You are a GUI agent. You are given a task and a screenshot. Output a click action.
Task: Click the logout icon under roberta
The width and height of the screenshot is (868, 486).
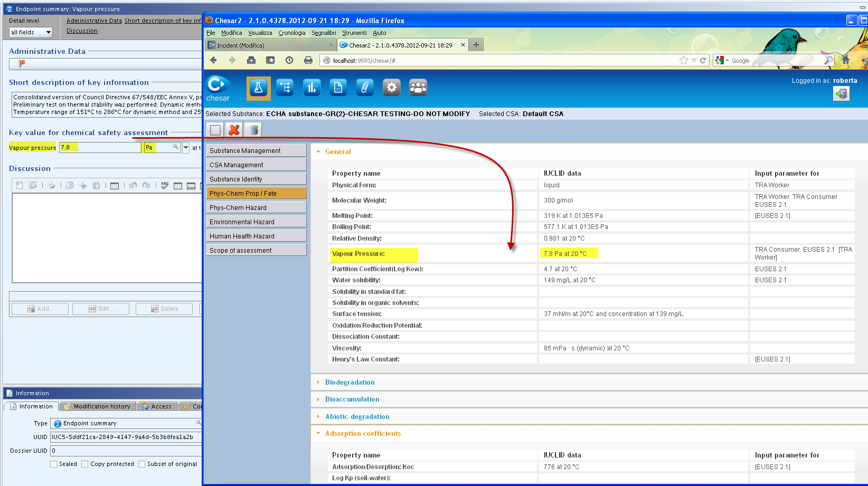(x=841, y=94)
